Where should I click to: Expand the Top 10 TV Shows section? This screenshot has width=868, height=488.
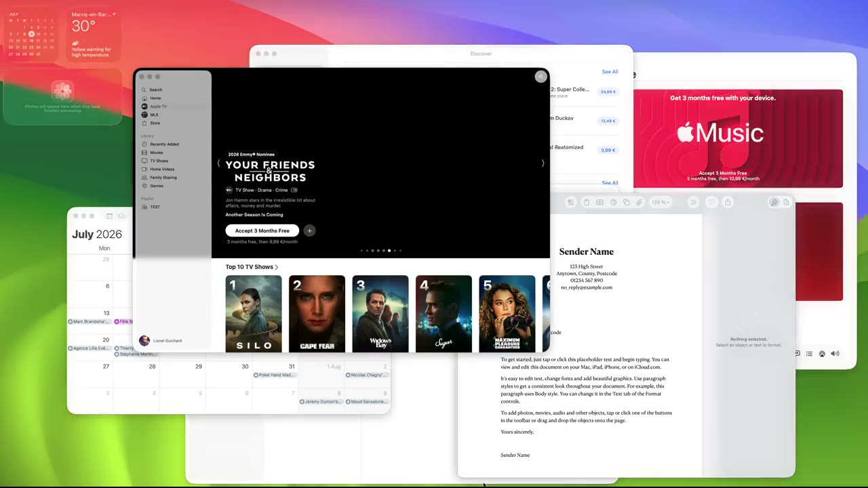252,267
